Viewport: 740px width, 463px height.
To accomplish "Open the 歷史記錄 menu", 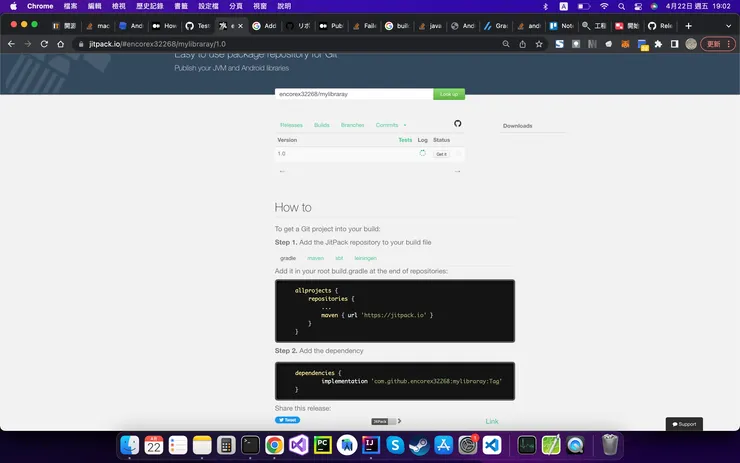I will point(150,6).
